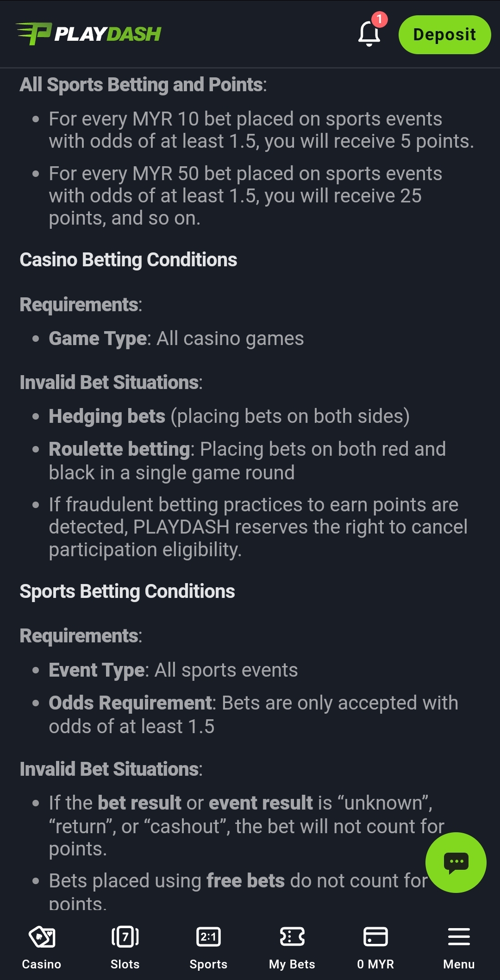Image resolution: width=500 pixels, height=980 pixels.
Task: Open the My Bets tab label
Action: click(x=292, y=964)
